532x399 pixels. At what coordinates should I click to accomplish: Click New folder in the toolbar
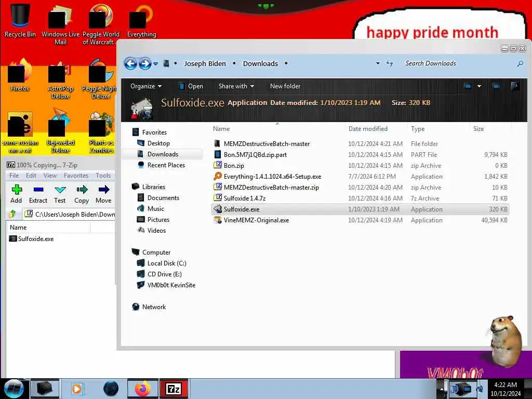coord(285,86)
